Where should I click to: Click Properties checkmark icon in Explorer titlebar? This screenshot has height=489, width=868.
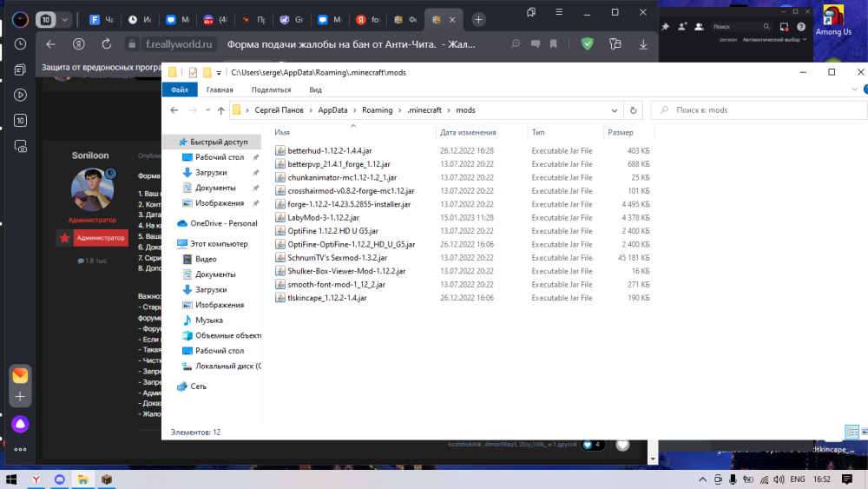tap(193, 73)
